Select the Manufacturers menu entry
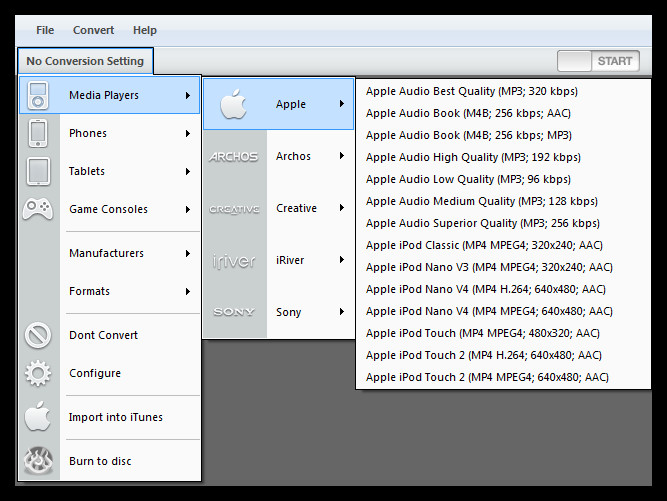 [109, 253]
